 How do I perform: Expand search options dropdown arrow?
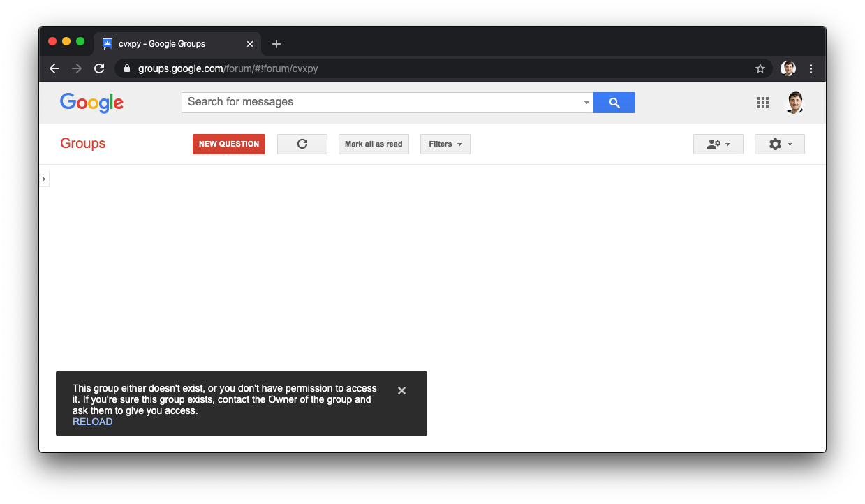pyautogui.click(x=586, y=103)
